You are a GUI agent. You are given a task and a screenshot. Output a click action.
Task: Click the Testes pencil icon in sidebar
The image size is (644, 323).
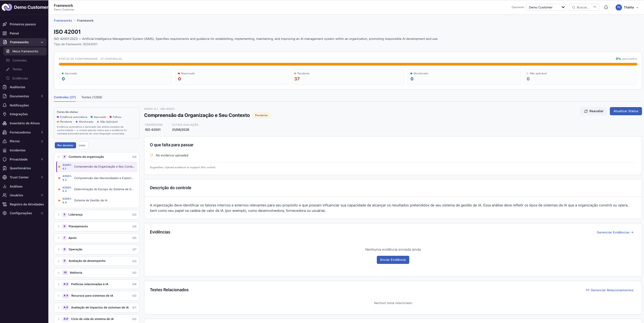pos(8,69)
